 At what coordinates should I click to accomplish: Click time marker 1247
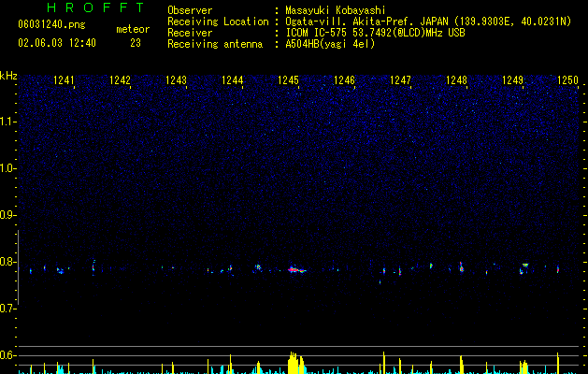click(400, 80)
